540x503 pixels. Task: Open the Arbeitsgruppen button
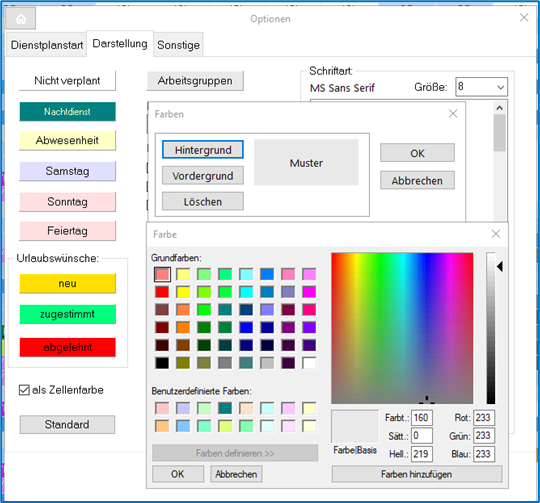[195, 81]
